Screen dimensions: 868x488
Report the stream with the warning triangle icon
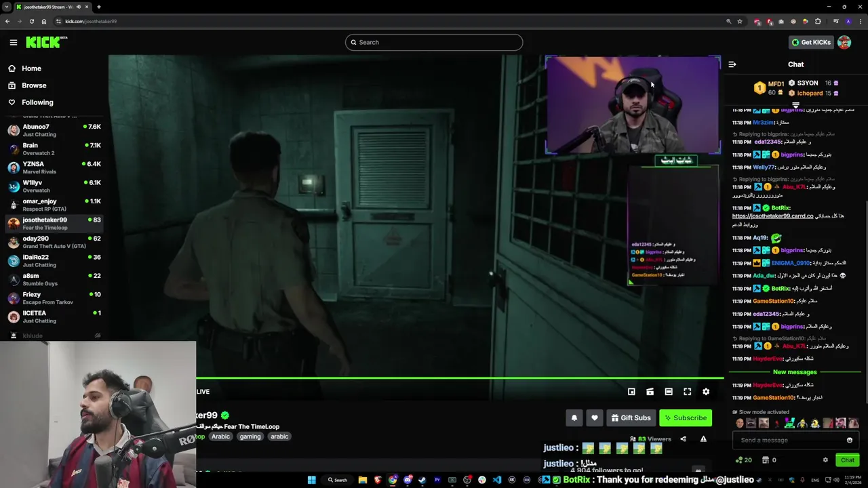pos(703,439)
